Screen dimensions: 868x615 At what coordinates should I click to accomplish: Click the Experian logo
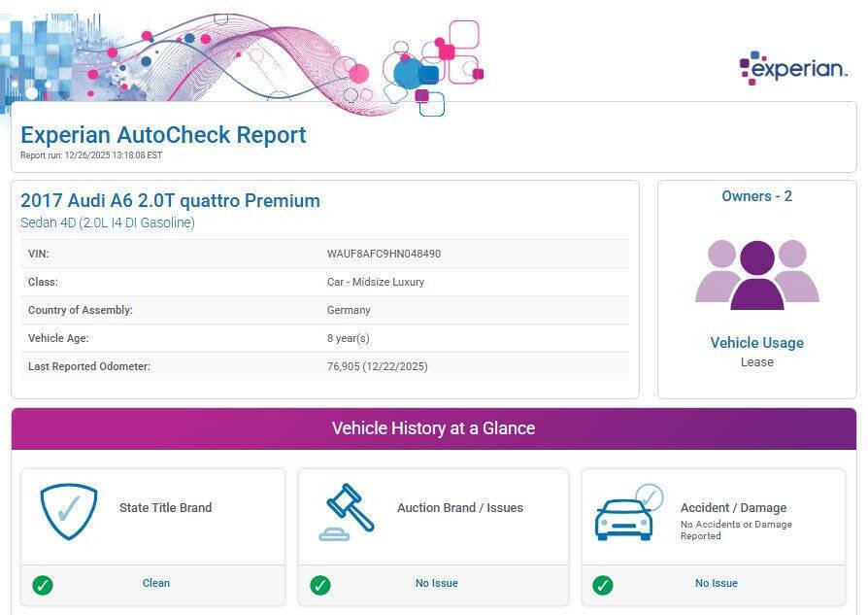(x=793, y=68)
